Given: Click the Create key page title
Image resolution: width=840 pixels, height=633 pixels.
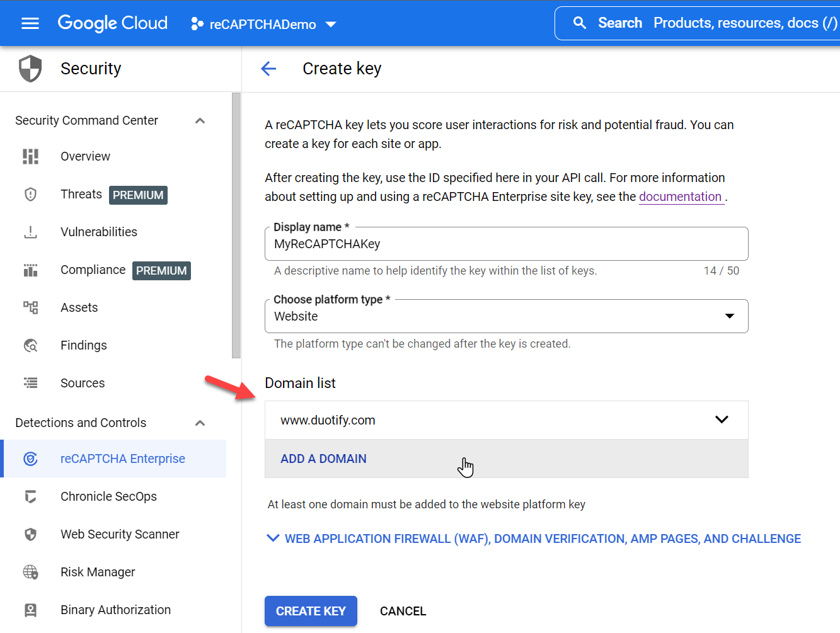Looking at the screenshot, I should click(x=342, y=69).
